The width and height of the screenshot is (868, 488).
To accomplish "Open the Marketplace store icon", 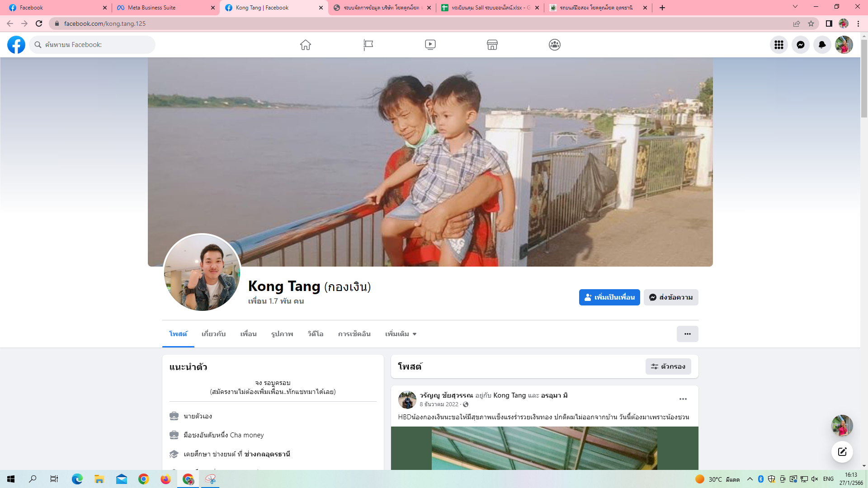I will pyautogui.click(x=492, y=45).
